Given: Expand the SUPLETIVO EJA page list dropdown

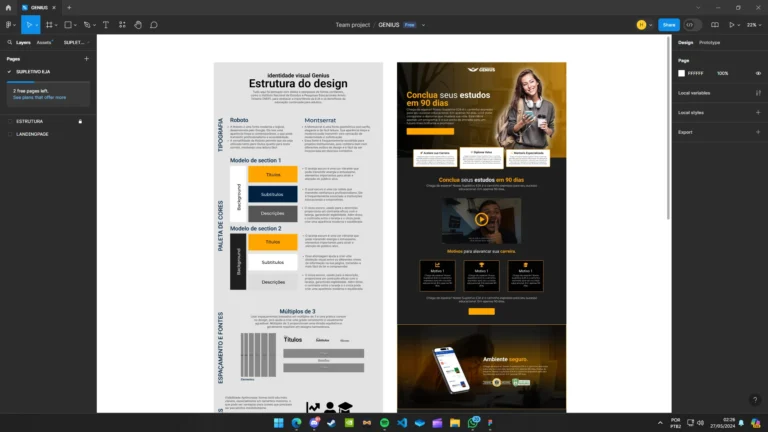Looking at the screenshot, I should tap(75, 43).
